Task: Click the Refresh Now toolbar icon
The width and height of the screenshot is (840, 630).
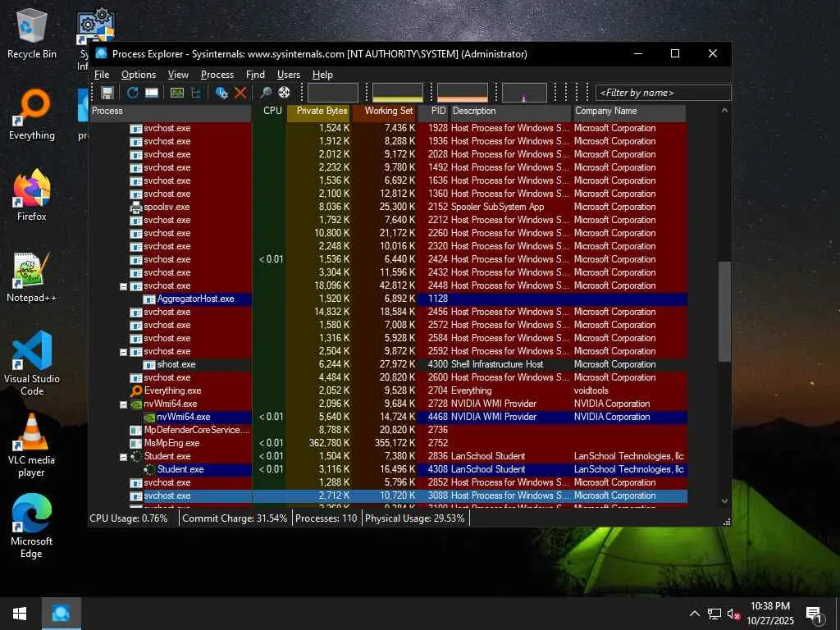Action: coord(132,93)
